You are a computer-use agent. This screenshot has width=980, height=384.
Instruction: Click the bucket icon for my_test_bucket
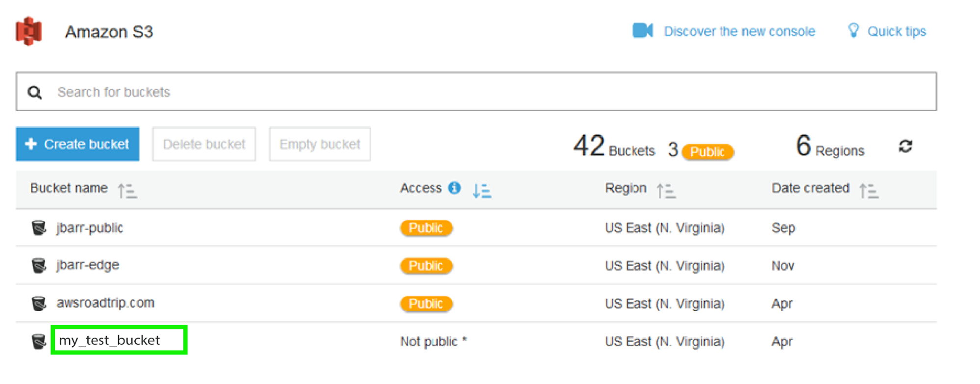tap(39, 341)
